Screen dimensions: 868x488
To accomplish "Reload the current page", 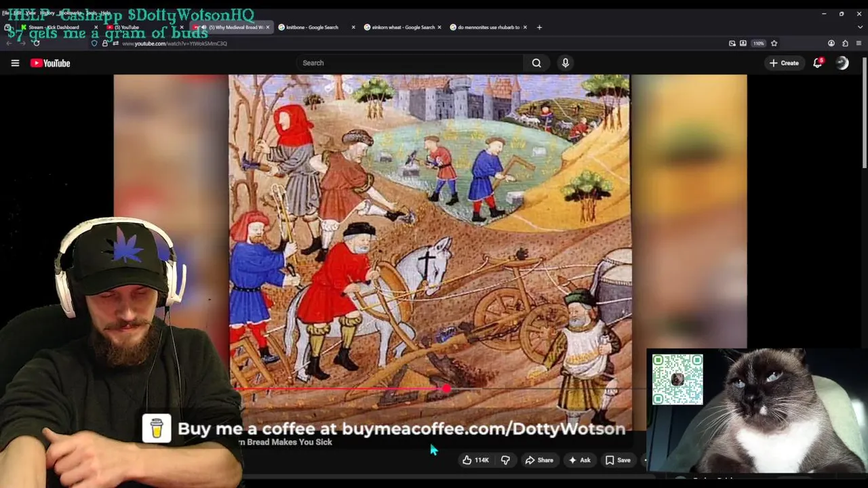I will [x=36, y=43].
